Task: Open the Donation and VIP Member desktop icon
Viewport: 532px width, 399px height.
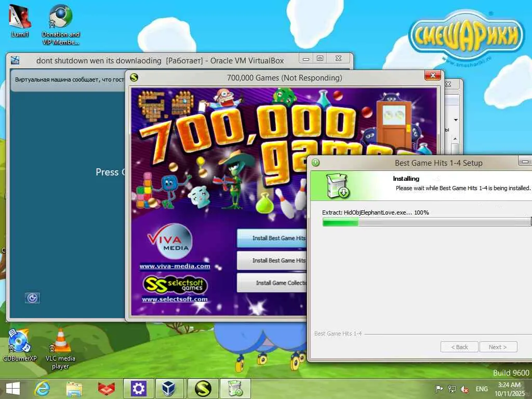Action: 60,24
